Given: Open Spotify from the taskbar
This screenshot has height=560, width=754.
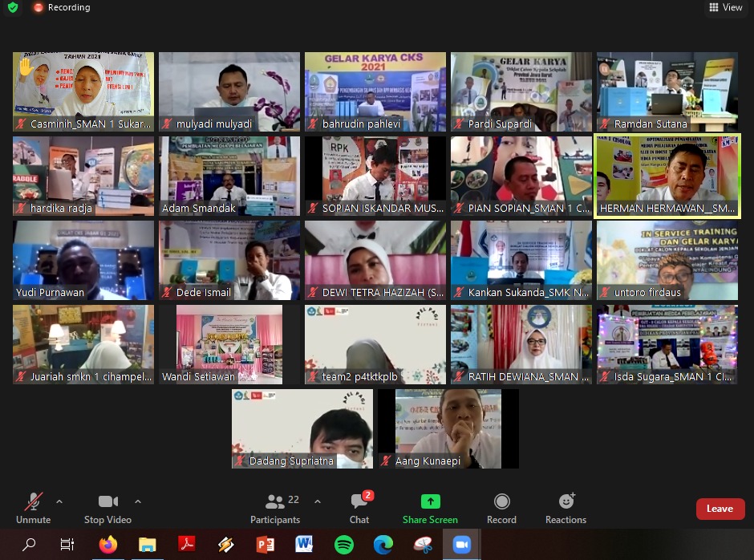Looking at the screenshot, I should (x=344, y=545).
